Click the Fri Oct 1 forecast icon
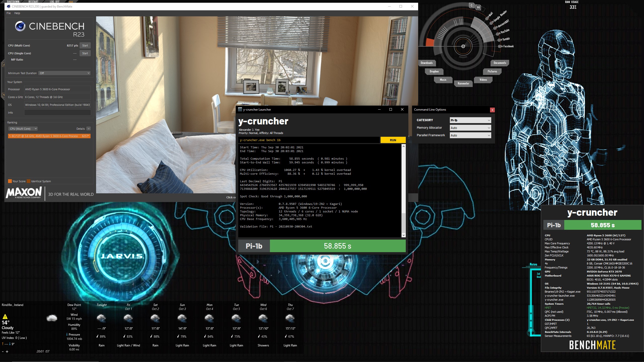 click(128, 319)
